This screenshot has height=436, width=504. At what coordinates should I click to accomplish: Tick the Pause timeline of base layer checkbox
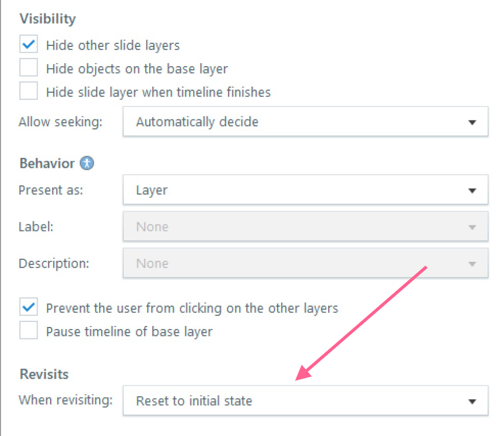coord(28,331)
